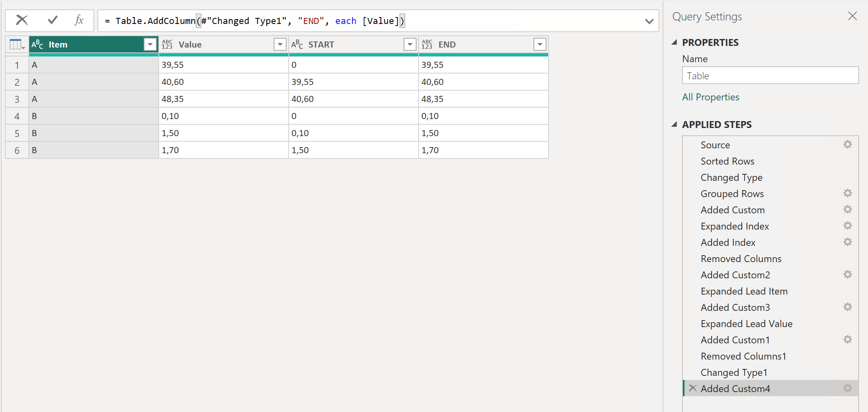Select the Changed Type step
Viewport: 868px width, 412px height.
(x=731, y=178)
